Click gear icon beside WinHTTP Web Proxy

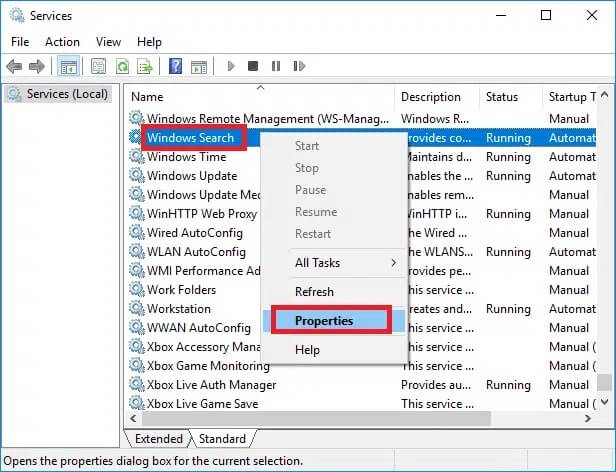[137, 213]
